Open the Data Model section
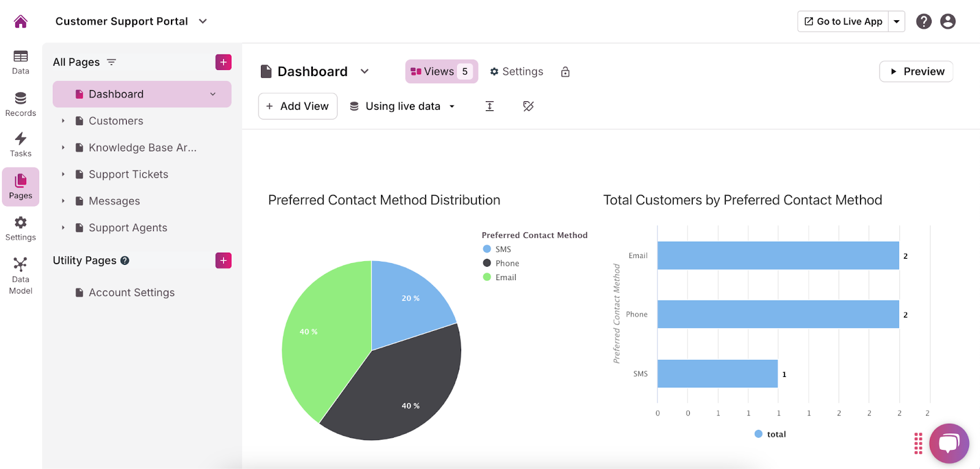Screen dimensions: 980x469 pyautogui.click(x=20, y=275)
